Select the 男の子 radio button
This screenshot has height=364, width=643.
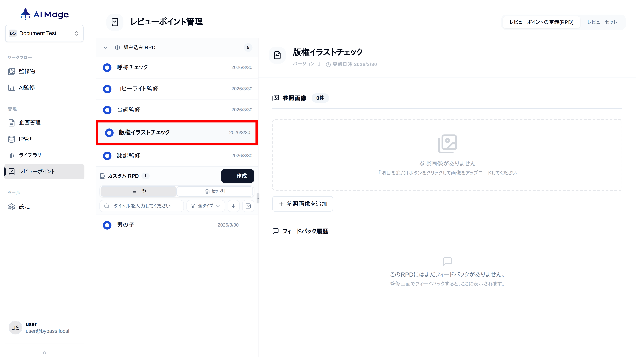point(107,225)
